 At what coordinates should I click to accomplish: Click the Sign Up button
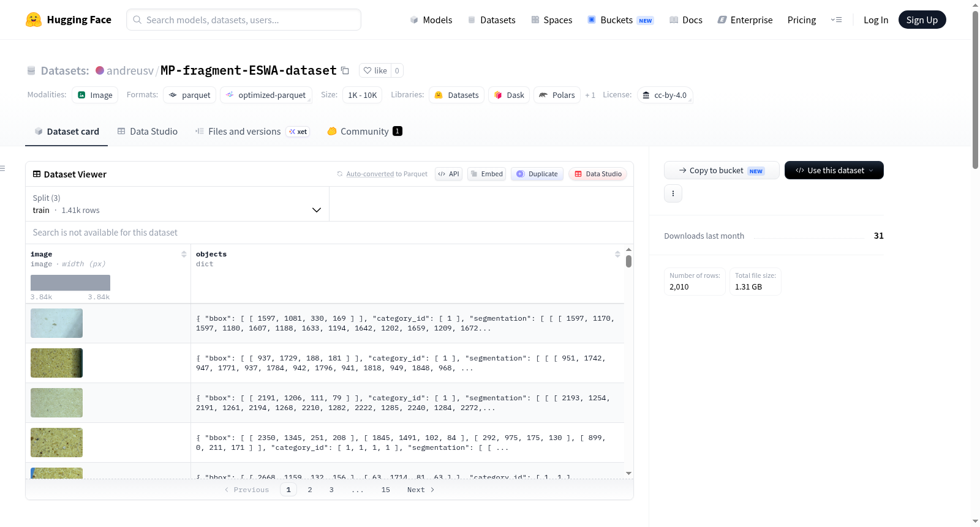[922, 20]
